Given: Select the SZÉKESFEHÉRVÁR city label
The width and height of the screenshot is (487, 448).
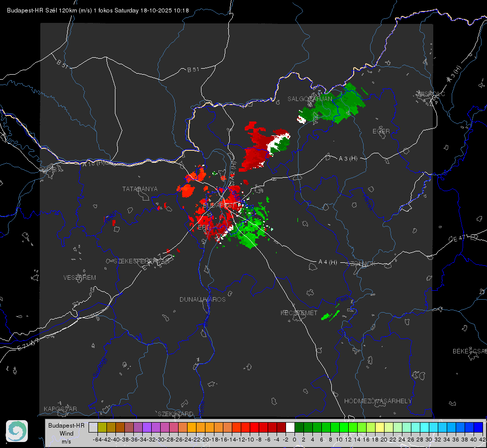Looking at the screenshot, I should pos(141,261).
